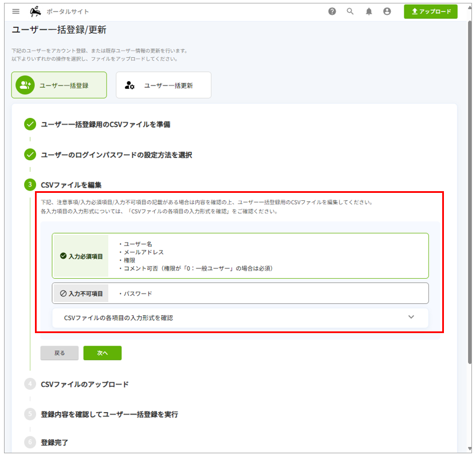Click the パスワード non-input item
This screenshot has width=476, height=455.
coord(137,294)
